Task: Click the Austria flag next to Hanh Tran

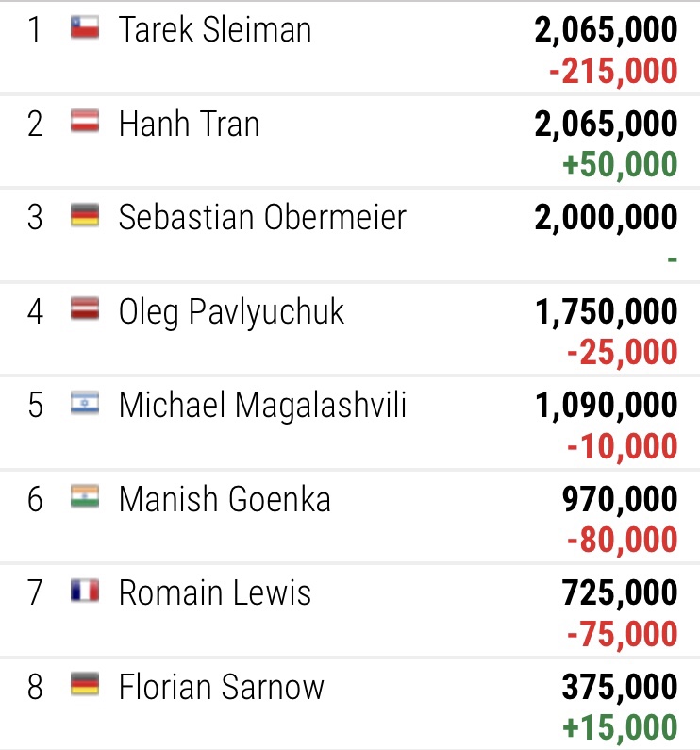Action: (85, 123)
